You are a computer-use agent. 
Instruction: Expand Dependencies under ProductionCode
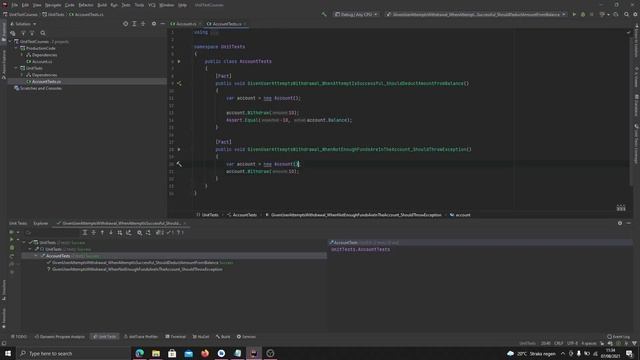(x=22, y=55)
